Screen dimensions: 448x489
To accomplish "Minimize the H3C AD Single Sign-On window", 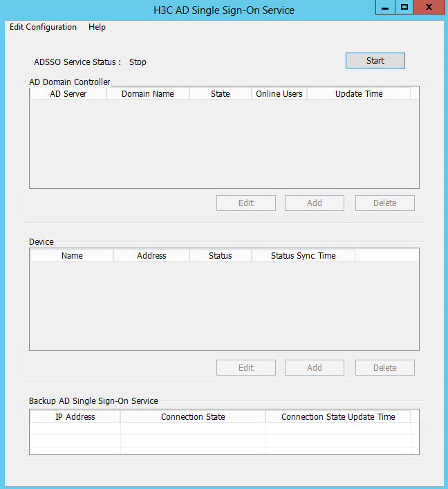I will click(385, 7).
